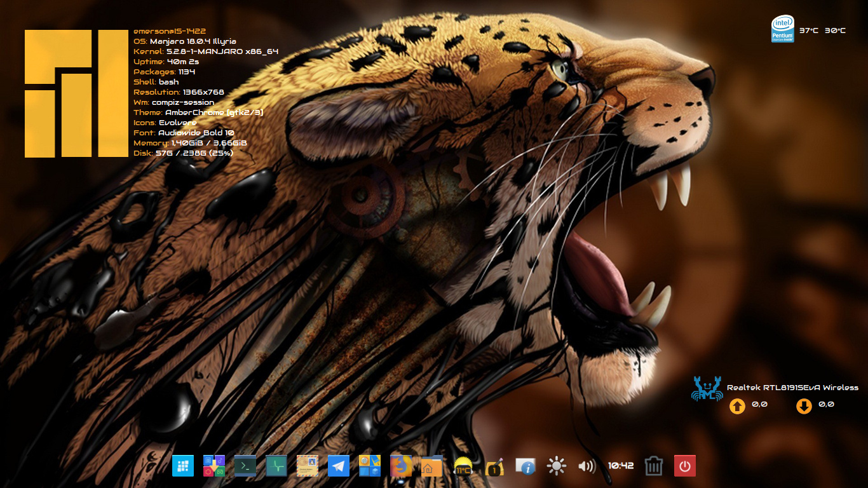Open the blue applications grid launcher

[x=183, y=466]
